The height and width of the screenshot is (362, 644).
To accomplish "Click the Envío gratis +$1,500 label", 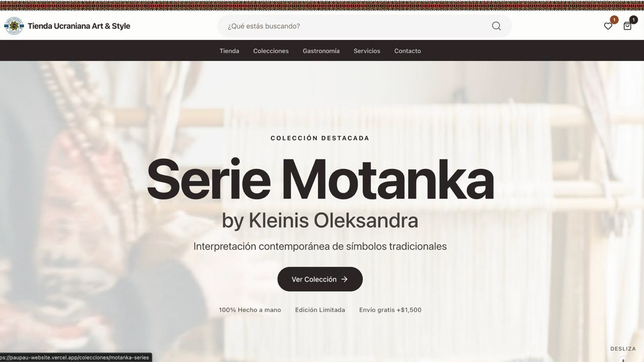I will point(390,310).
